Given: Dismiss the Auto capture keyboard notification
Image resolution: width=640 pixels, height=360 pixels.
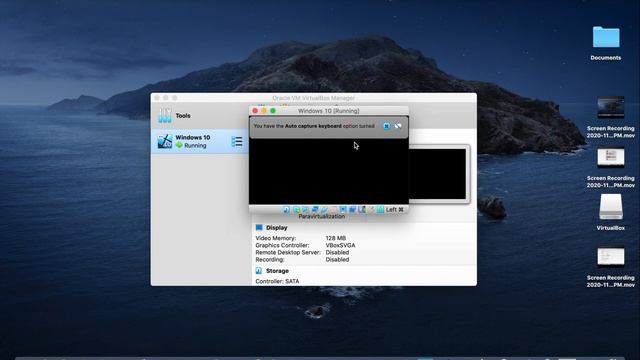Looking at the screenshot, I should click(x=386, y=126).
